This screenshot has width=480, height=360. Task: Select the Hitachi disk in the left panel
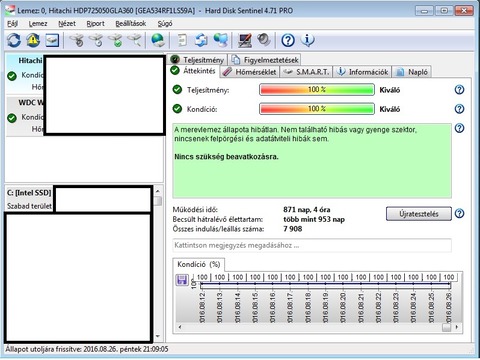[x=24, y=74]
